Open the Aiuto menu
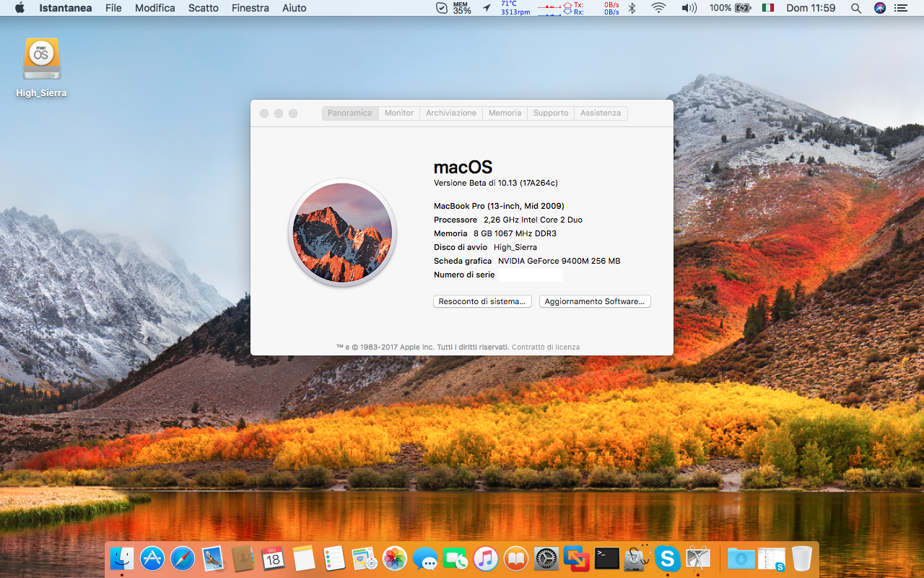This screenshot has height=578, width=924. point(295,8)
